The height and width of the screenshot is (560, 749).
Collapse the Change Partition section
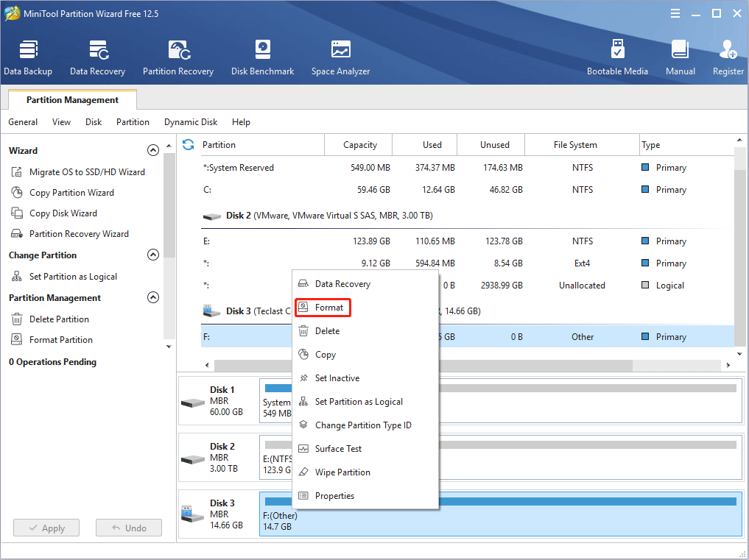(153, 255)
